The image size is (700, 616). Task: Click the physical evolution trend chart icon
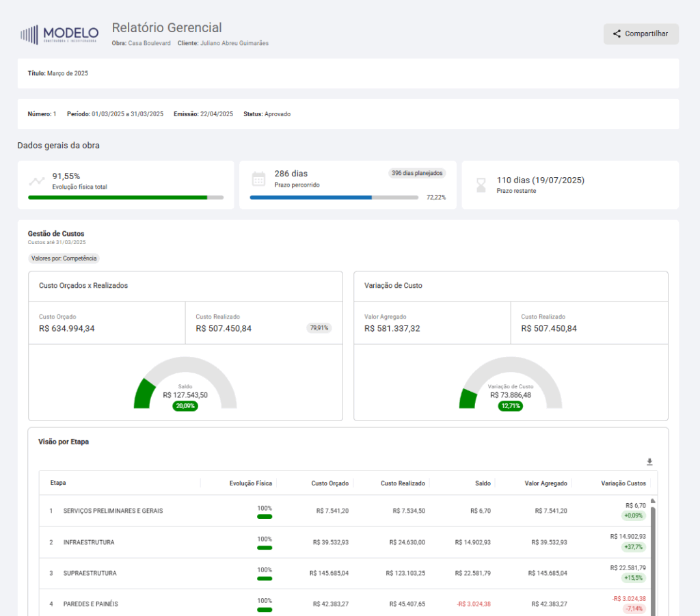(x=37, y=181)
